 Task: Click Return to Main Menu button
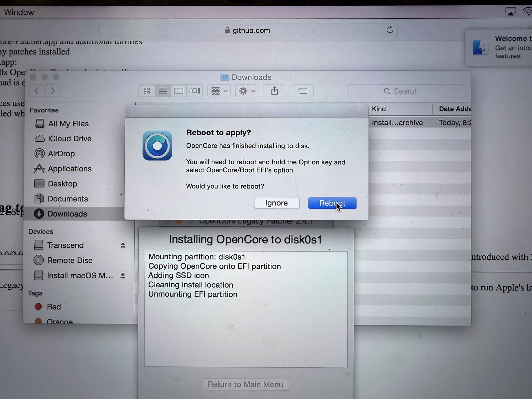pos(245,384)
